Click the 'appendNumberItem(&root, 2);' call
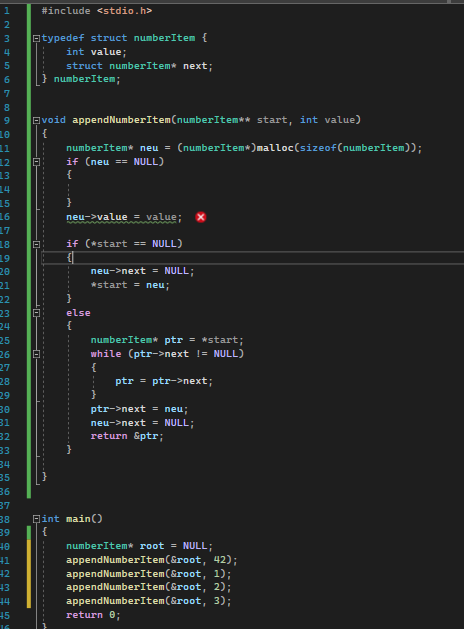This screenshot has height=629, width=464. tap(149, 587)
